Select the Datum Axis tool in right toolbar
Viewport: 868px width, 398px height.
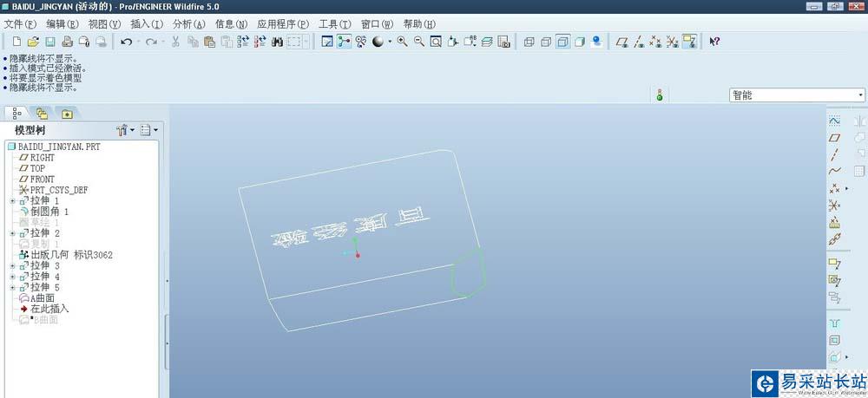tap(834, 154)
